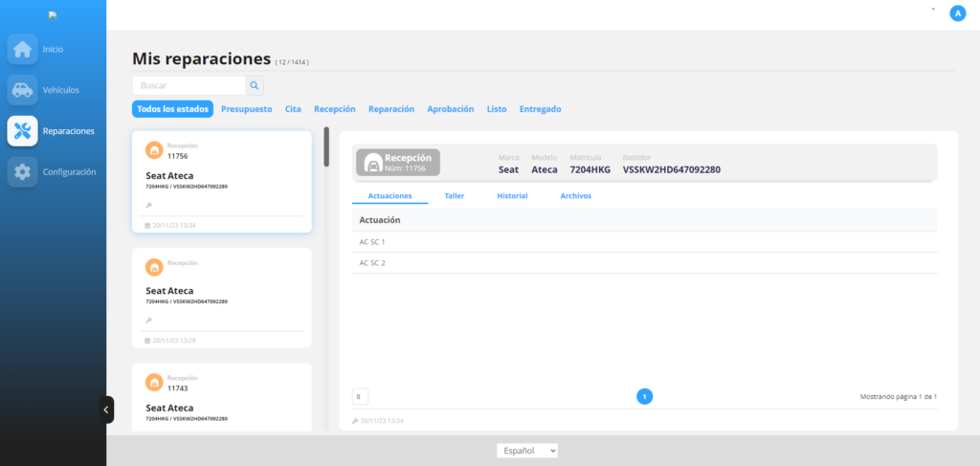Filter by Presupuesto status
This screenshot has width=980, height=466.
246,109
